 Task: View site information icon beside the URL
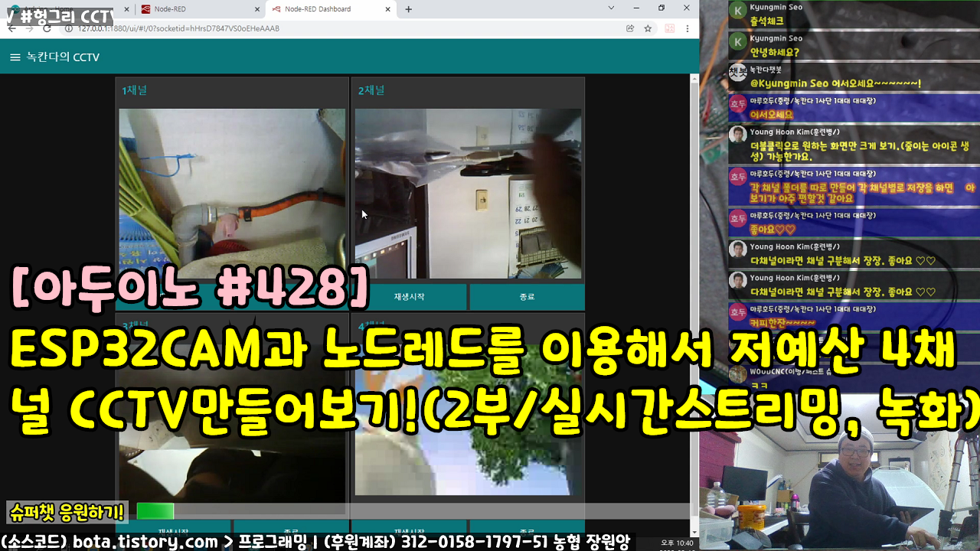[68, 28]
